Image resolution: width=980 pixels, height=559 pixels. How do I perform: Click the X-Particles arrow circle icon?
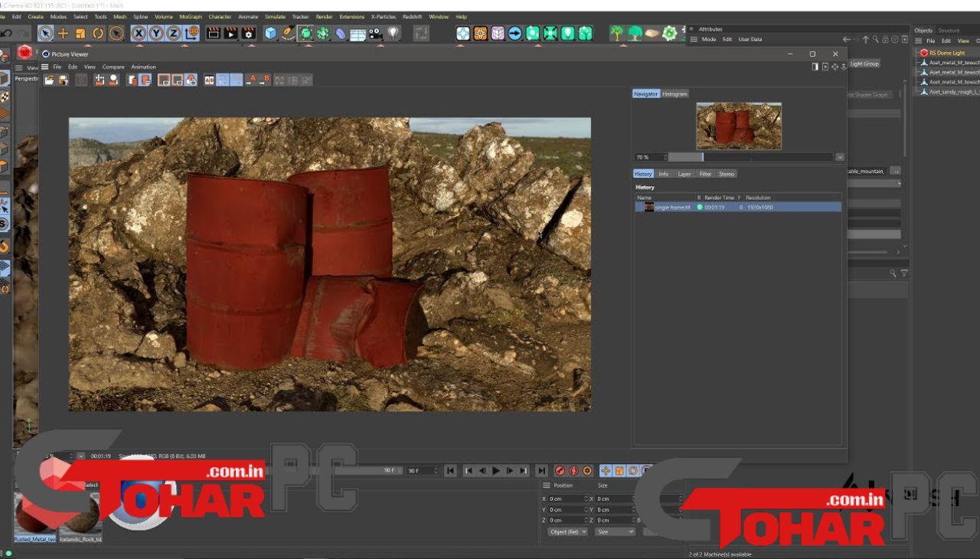514,33
